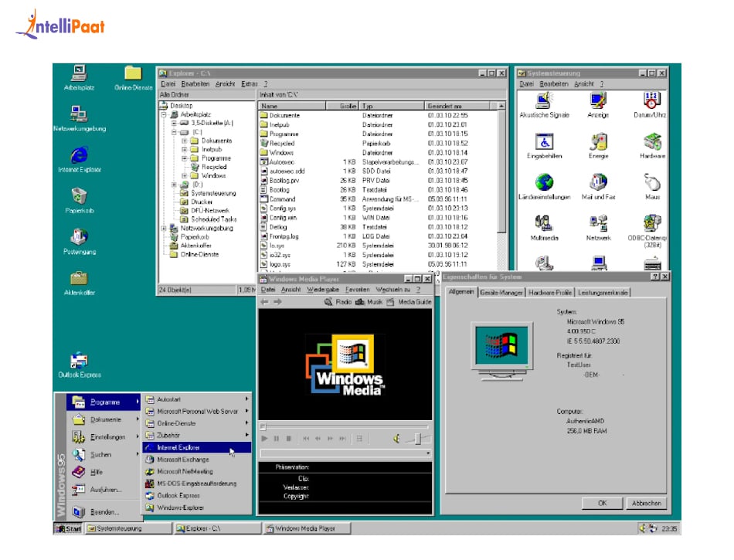The width and height of the screenshot is (734, 560).
Task: Open the Online-Dienste folder on the desktop
Action: click(134, 78)
